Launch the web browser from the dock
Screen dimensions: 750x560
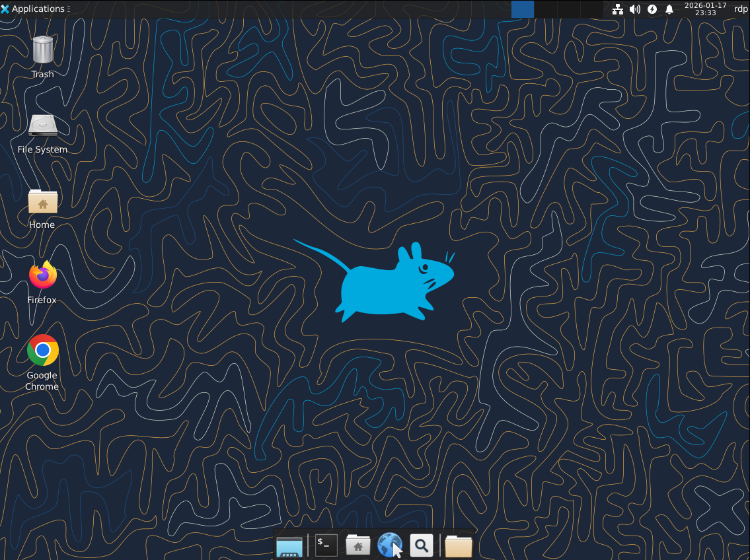(x=390, y=543)
